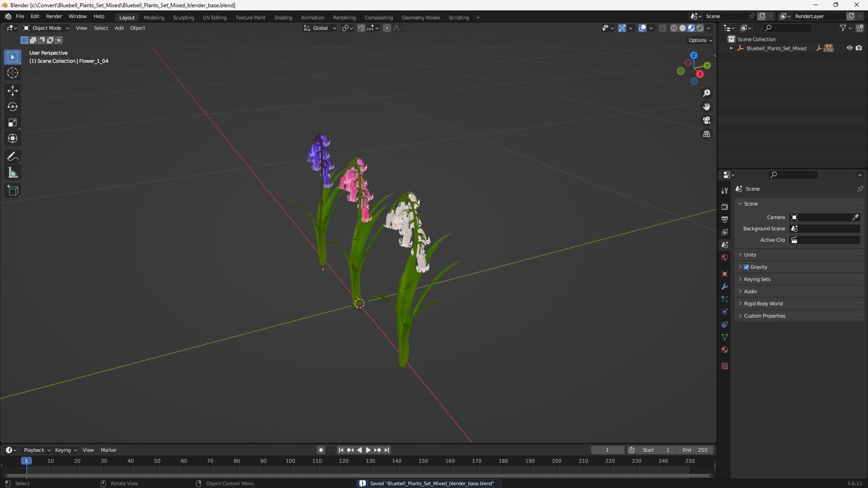This screenshot has width=868, height=488.
Task: Switch to the Shading workspace tab
Action: coord(283,18)
